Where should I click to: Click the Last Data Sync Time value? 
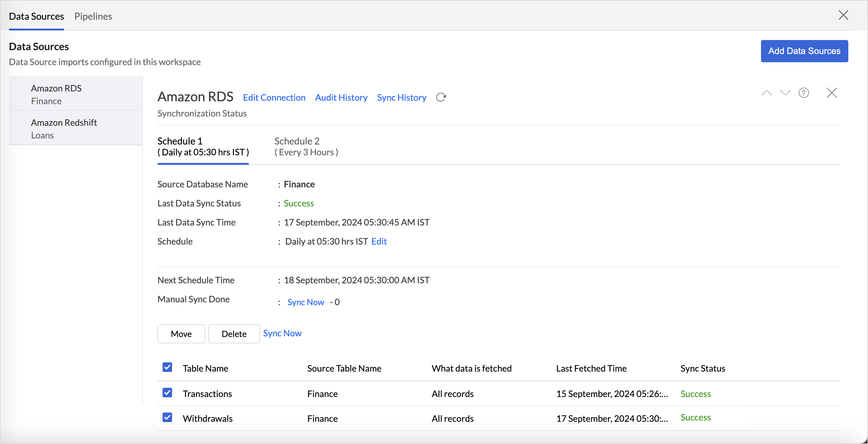point(357,222)
